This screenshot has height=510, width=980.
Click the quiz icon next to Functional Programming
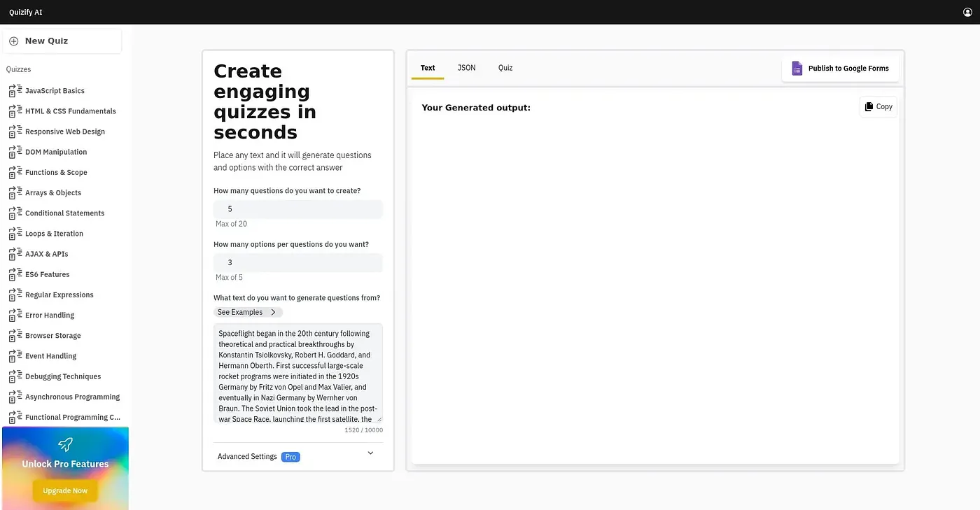15,417
